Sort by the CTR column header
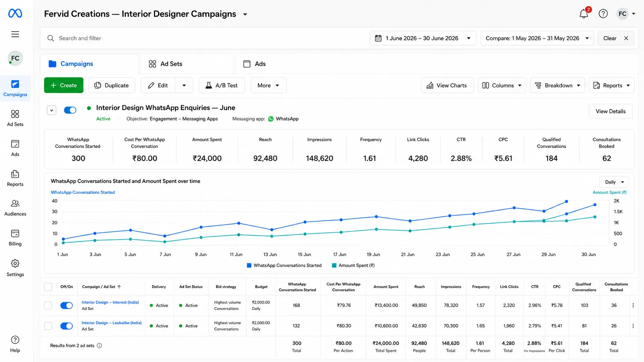The image size is (644, 362). 535,287
